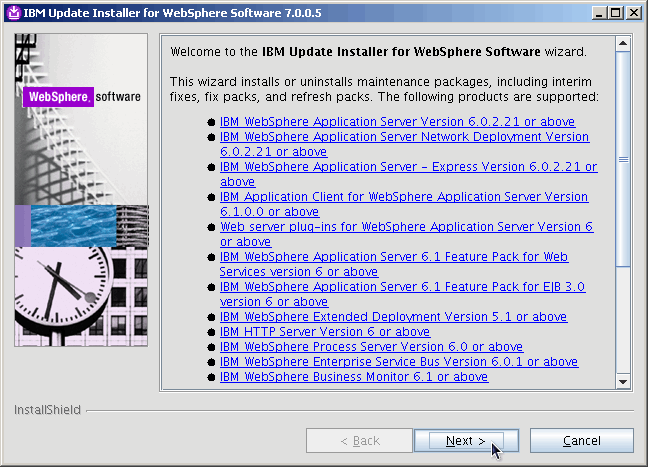Click the vertical scrollbar thumb

pos(623,160)
